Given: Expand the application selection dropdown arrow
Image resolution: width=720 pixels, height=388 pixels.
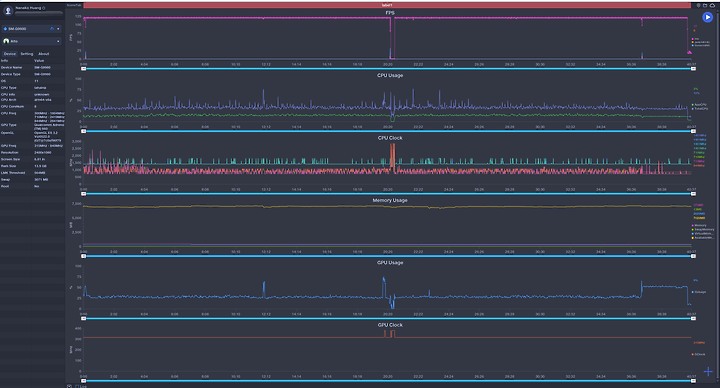Looking at the screenshot, I should pos(58,41).
